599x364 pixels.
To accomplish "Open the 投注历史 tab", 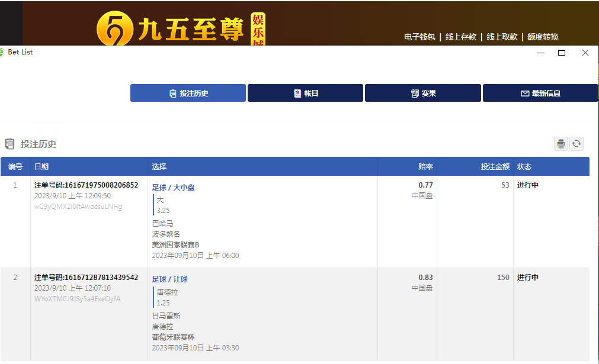I will click(188, 93).
